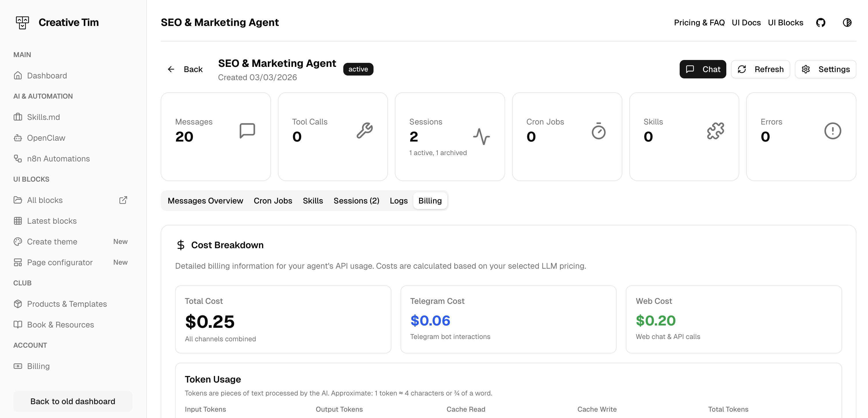Click the Latest blocks grid icon
The image size is (868, 418).
(18, 221)
